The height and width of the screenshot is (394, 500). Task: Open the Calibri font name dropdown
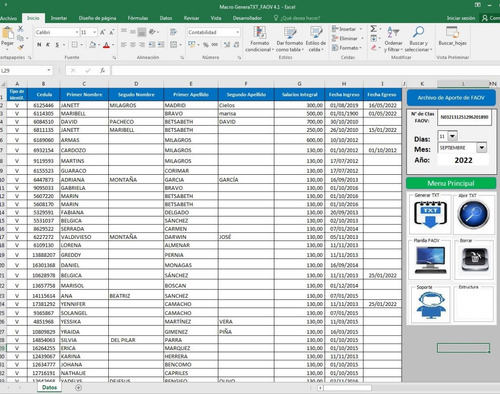[77, 32]
